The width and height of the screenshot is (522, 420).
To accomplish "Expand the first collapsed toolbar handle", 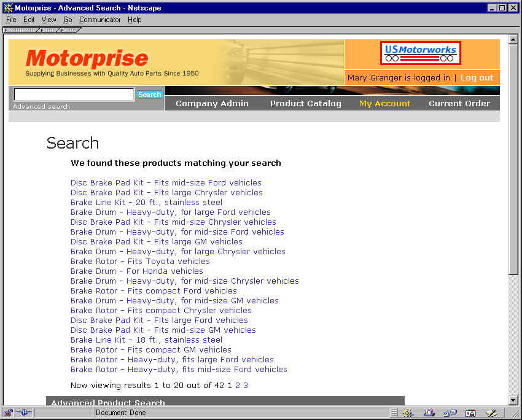I will [21, 30].
